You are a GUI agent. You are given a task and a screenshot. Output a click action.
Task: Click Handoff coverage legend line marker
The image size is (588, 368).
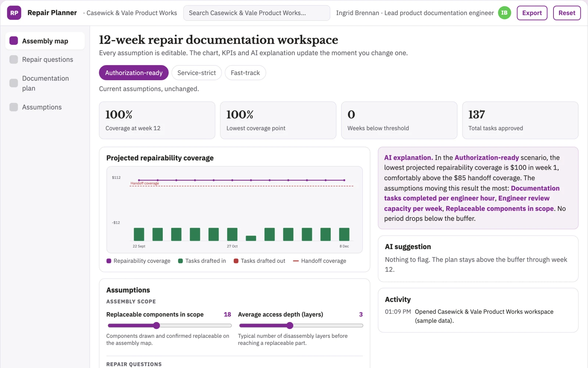tap(295, 261)
